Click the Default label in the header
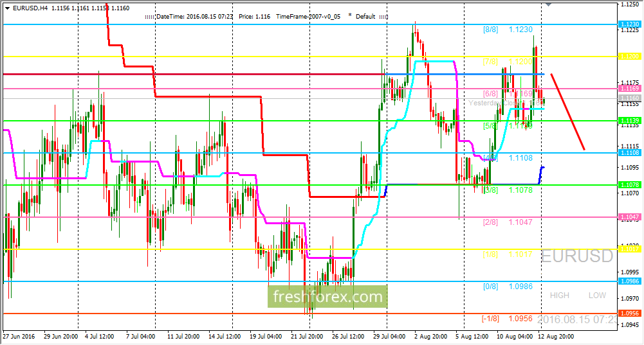644x345 pixels. coord(365,17)
